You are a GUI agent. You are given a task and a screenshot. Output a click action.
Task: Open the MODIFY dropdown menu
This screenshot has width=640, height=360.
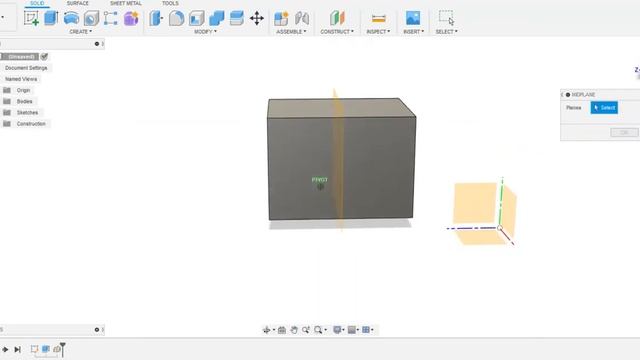click(205, 31)
